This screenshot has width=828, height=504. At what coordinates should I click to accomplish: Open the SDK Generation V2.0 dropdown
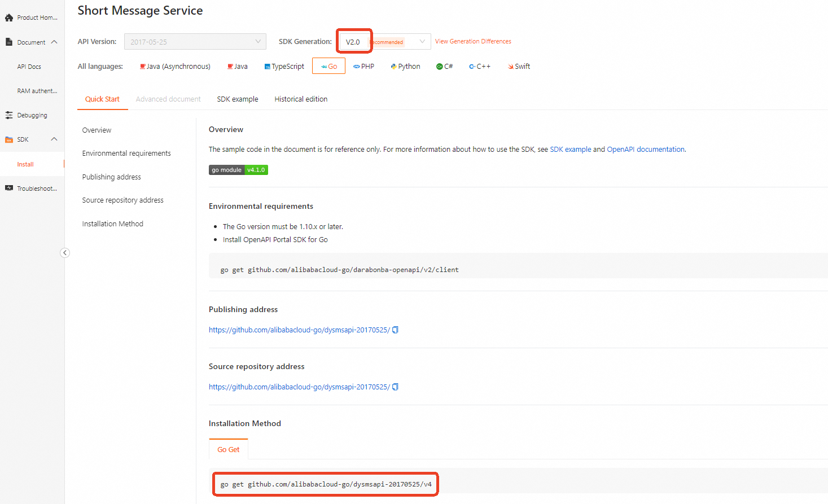pyautogui.click(x=385, y=42)
